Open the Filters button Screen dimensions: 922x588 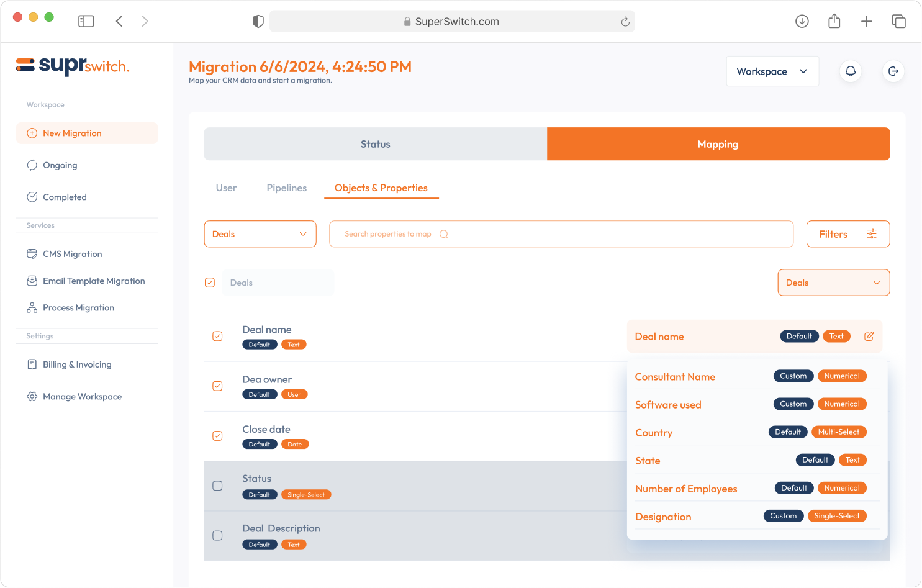(x=847, y=234)
